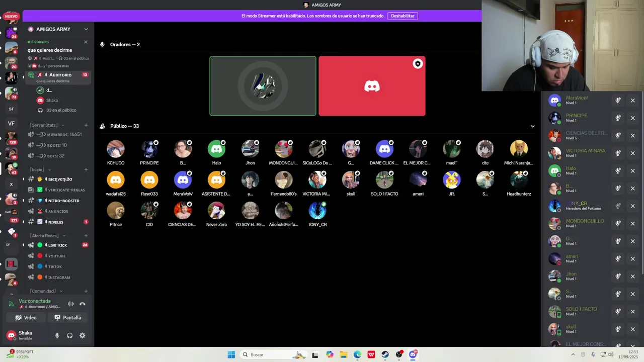
Task: Close the En Directo stage banner
Action: pos(86,42)
